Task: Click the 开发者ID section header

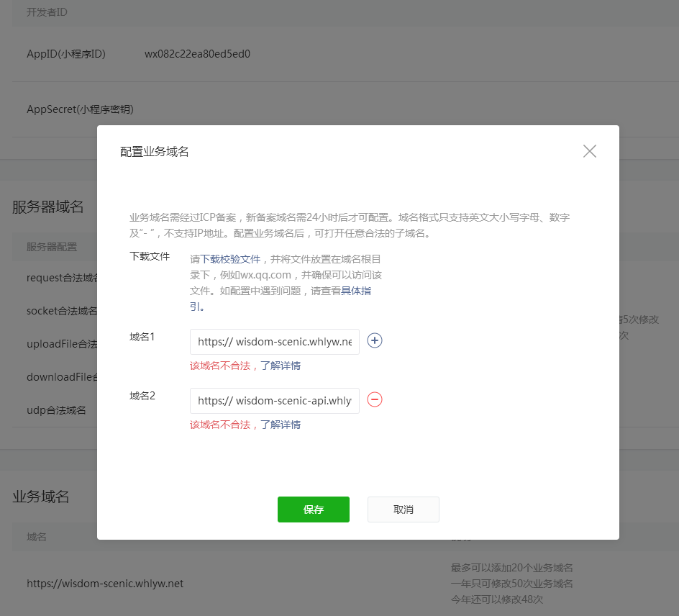Action: [47, 12]
